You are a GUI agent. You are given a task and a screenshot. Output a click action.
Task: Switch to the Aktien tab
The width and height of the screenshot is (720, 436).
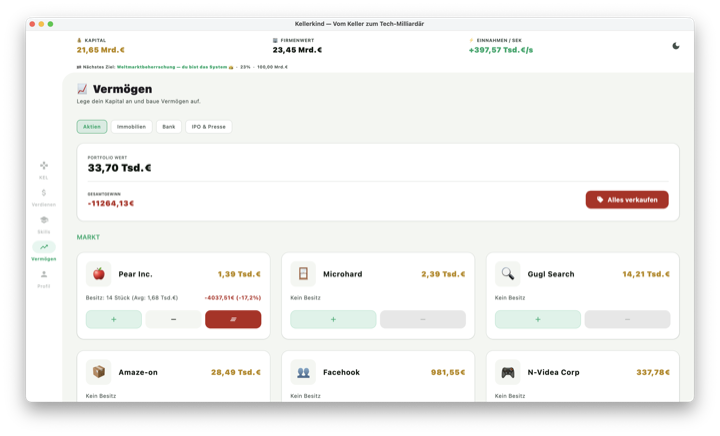point(92,127)
